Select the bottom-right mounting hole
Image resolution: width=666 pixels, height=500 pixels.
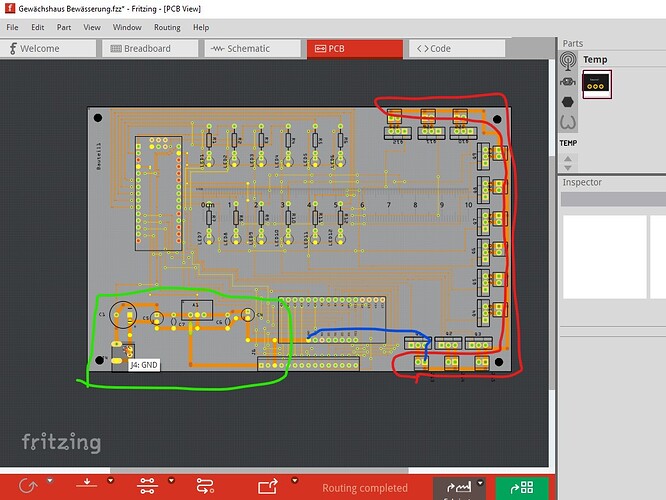tap(499, 362)
